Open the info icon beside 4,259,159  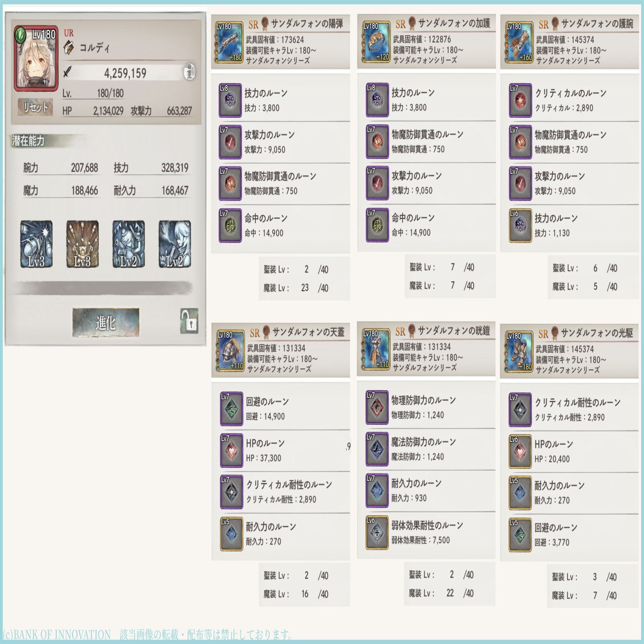click(189, 72)
